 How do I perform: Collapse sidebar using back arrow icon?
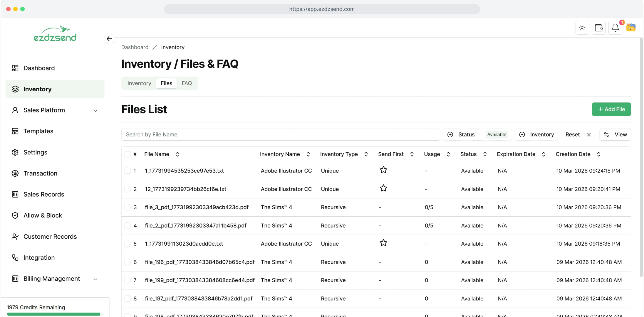(109, 39)
